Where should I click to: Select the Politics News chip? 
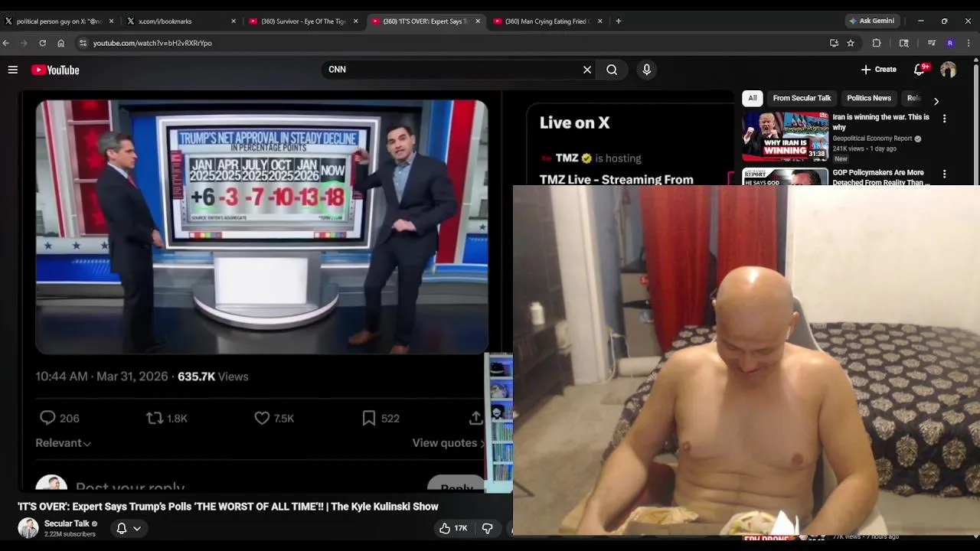[869, 98]
